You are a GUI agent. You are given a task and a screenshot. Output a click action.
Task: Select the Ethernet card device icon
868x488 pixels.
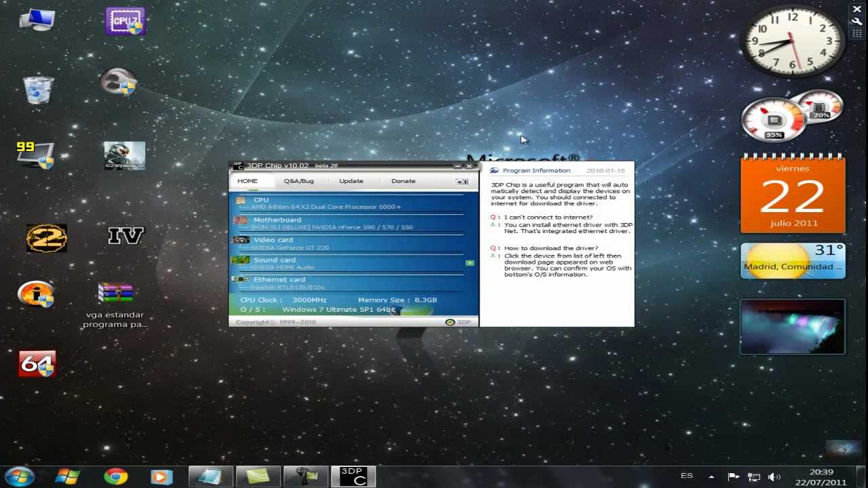pos(240,279)
